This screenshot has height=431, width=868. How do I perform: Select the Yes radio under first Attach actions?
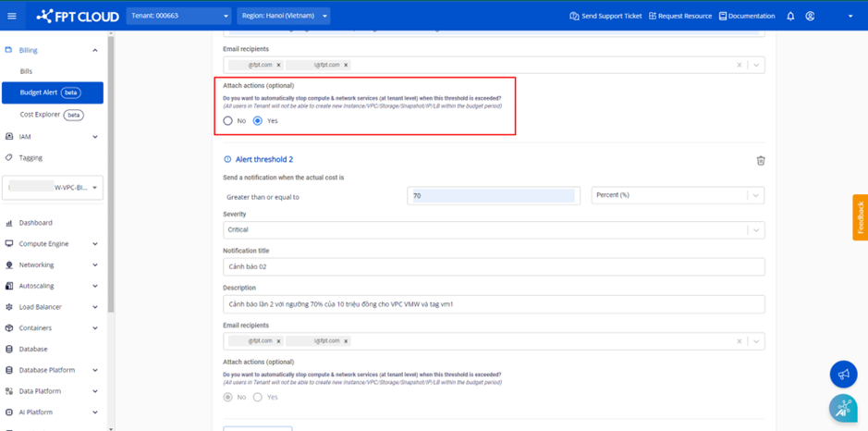(258, 121)
